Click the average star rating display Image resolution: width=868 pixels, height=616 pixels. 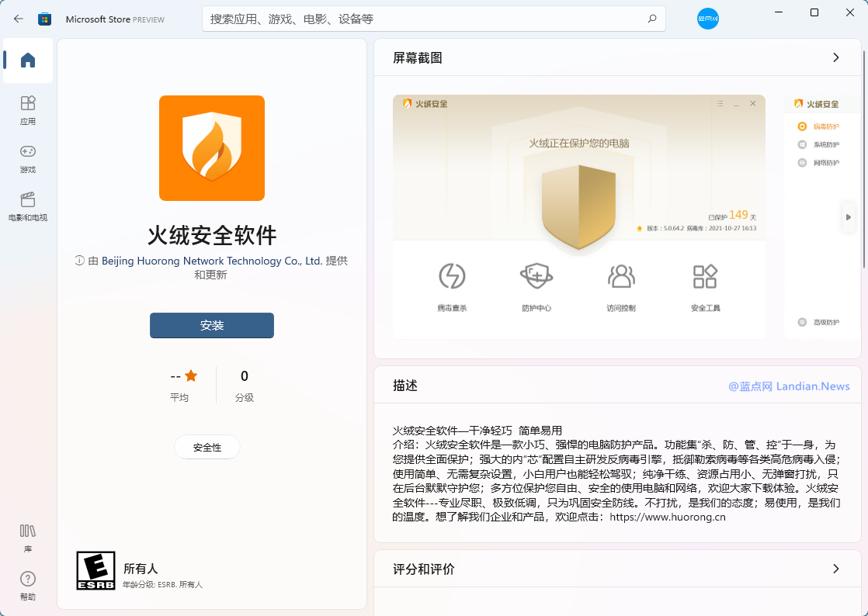coord(184,384)
